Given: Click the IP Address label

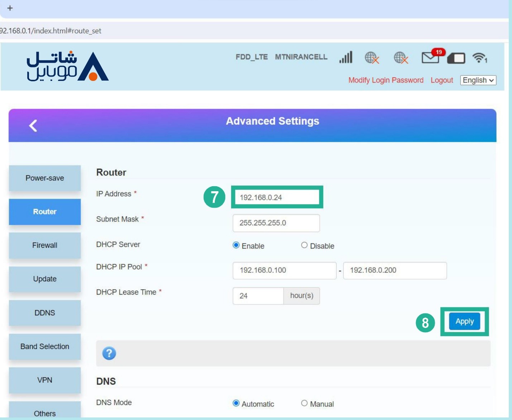Looking at the screenshot, I should click(113, 194).
